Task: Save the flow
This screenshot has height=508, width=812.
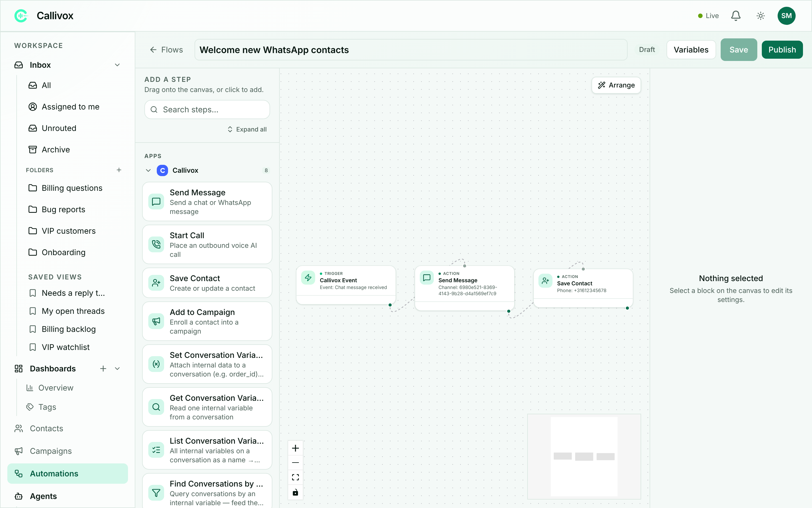Action: tap(738, 50)
